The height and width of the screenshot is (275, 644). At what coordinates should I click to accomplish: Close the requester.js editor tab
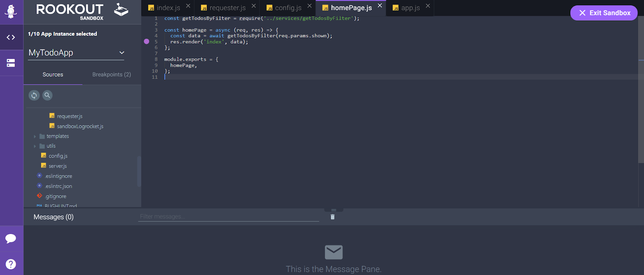coord(254,6)
